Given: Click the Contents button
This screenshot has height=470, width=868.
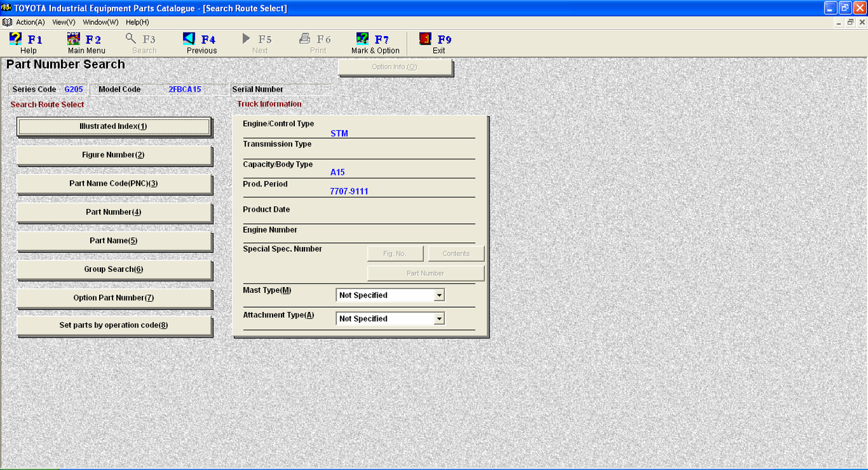Looking at the screenshot, I should click(456, 254).
